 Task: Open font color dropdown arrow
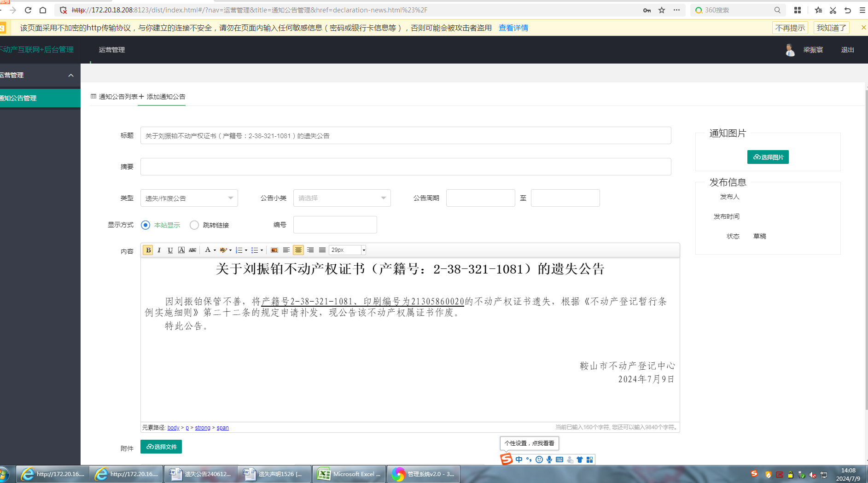215,250
